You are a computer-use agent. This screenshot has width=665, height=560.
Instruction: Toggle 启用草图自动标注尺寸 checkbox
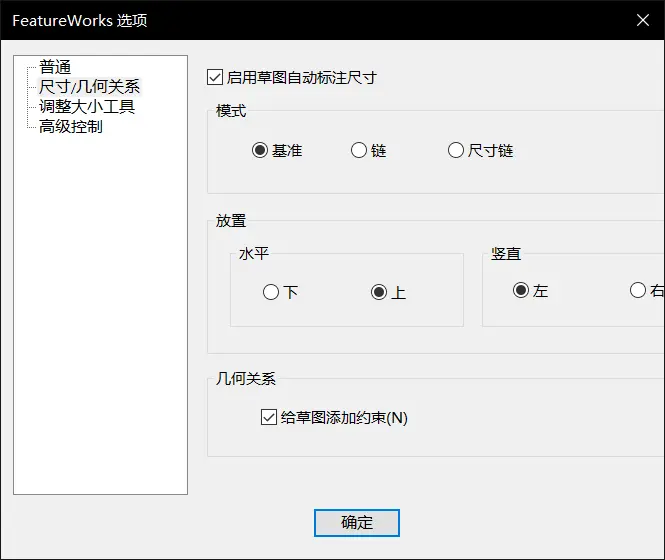point(214,77)
